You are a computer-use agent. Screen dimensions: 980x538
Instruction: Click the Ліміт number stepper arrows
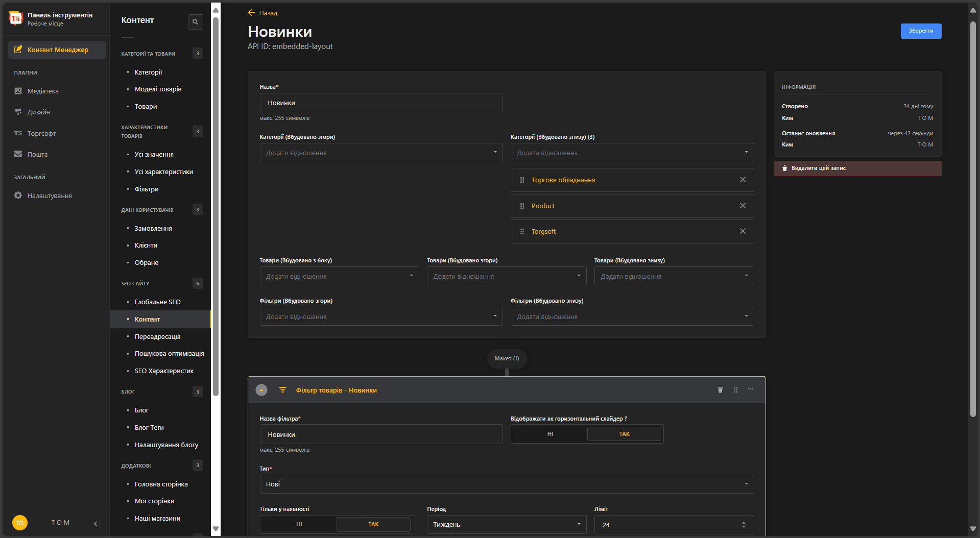point(744,525)
